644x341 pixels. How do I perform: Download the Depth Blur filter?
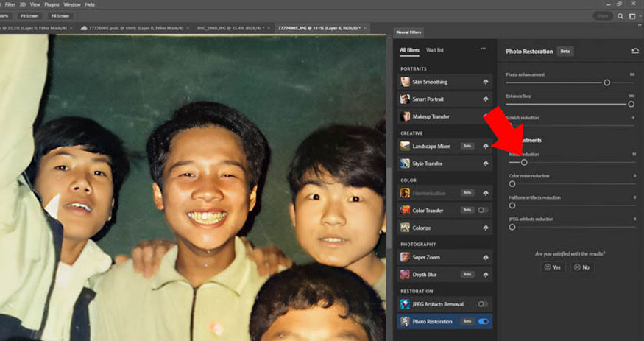[x=486, y=275]
